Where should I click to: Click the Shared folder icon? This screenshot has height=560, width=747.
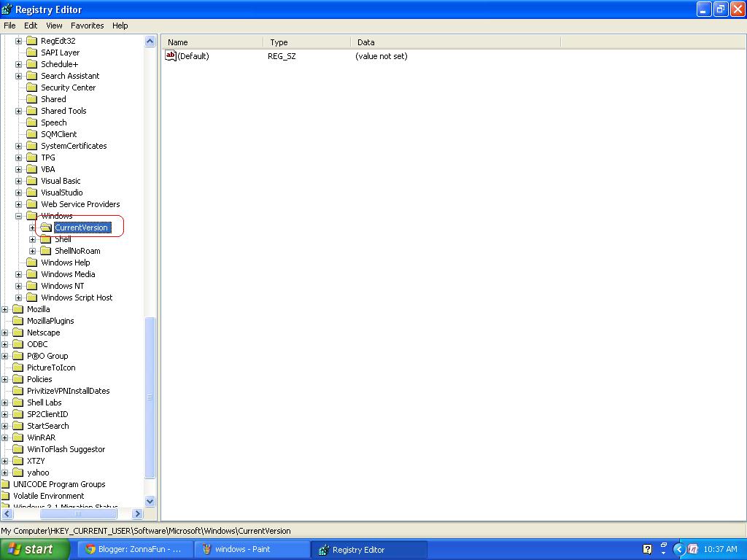[x=32, y=99]
